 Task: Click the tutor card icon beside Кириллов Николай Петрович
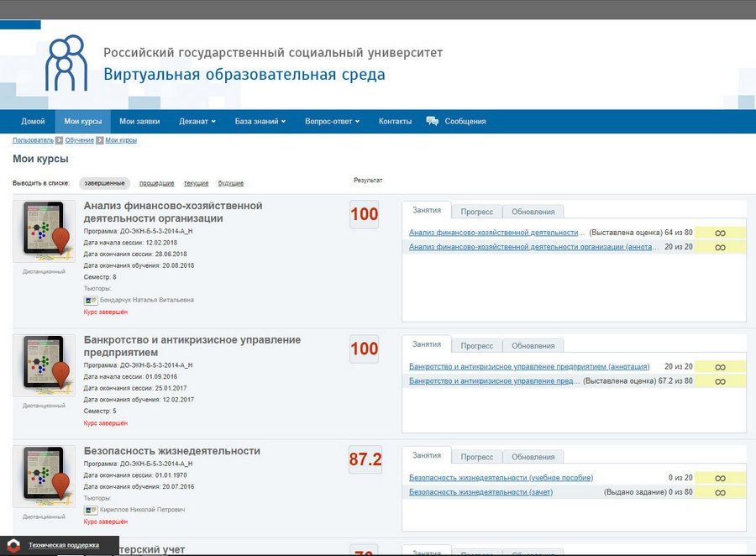91,509
